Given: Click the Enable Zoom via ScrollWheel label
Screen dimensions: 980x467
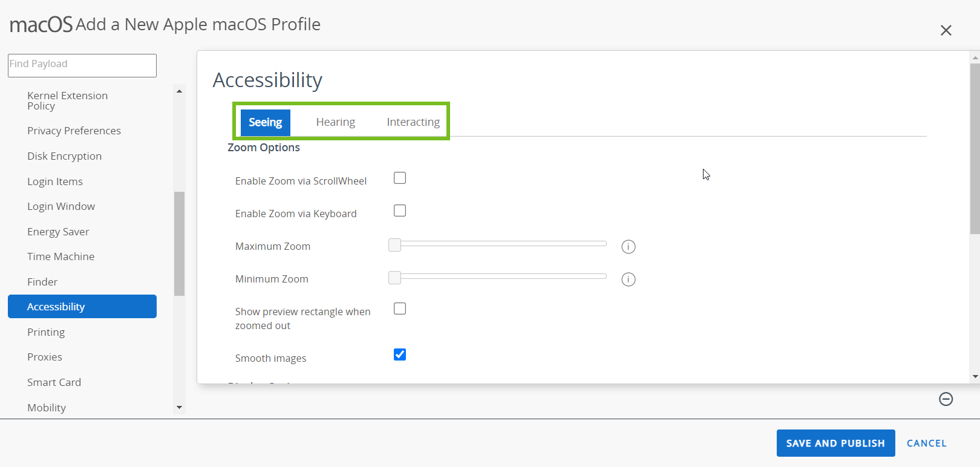Looking at the screenshot, I should [x=301, y=181].
